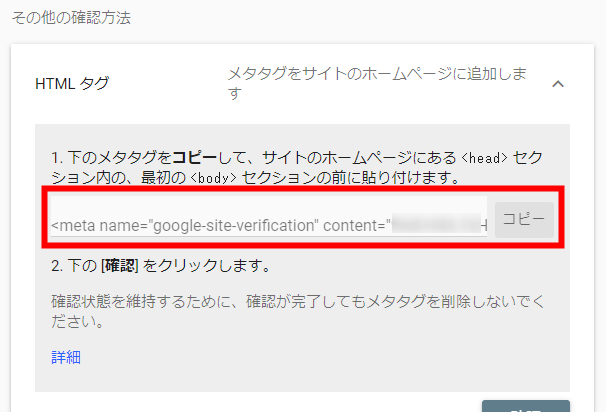Select the google-site-verification meta tag field
Image resolution: width=606 pixels, height=412 pixels.
tap(269, 216)
